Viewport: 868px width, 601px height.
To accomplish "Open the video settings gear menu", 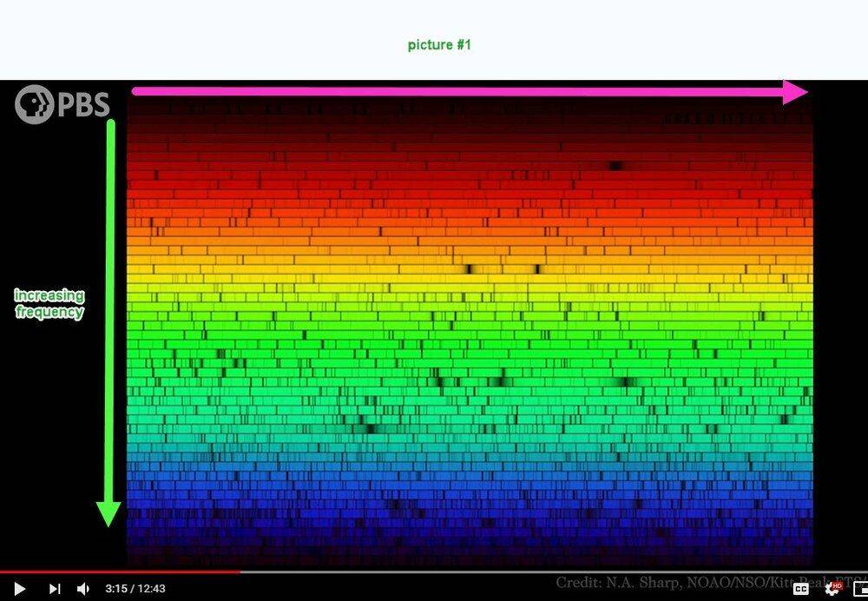I will [832, 589].
